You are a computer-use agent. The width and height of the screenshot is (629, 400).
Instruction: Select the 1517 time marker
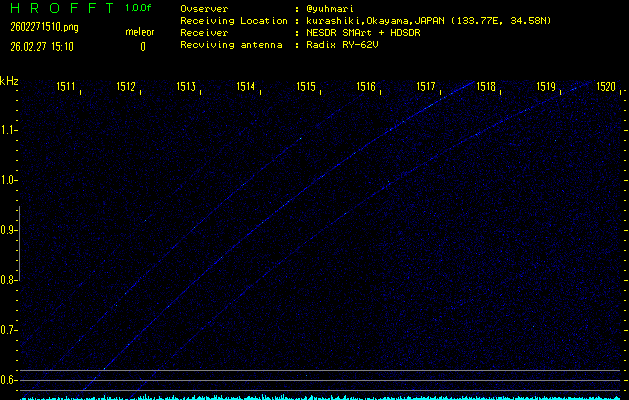pos(426,87)
